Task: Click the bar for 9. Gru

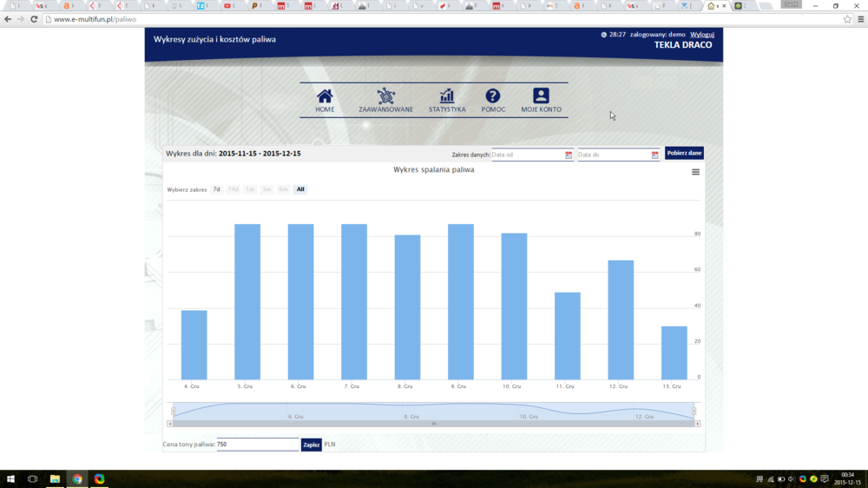Action: coord(461,301)
